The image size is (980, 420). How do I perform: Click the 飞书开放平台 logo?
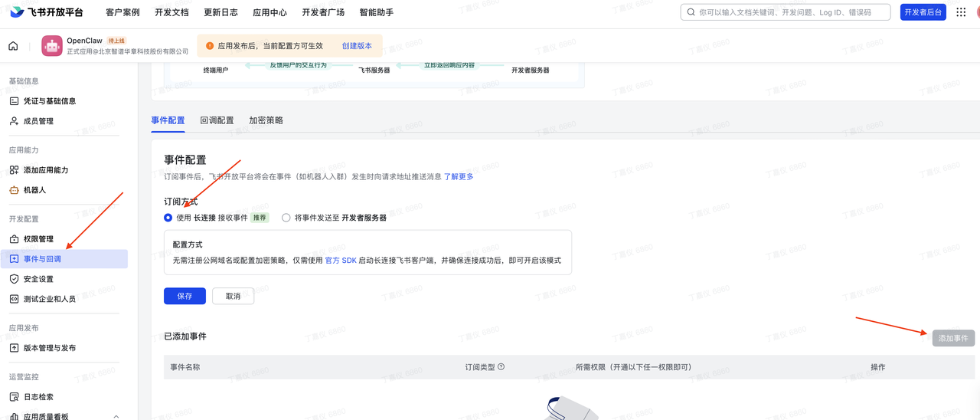pyautogui.click(x=46, y=12)
